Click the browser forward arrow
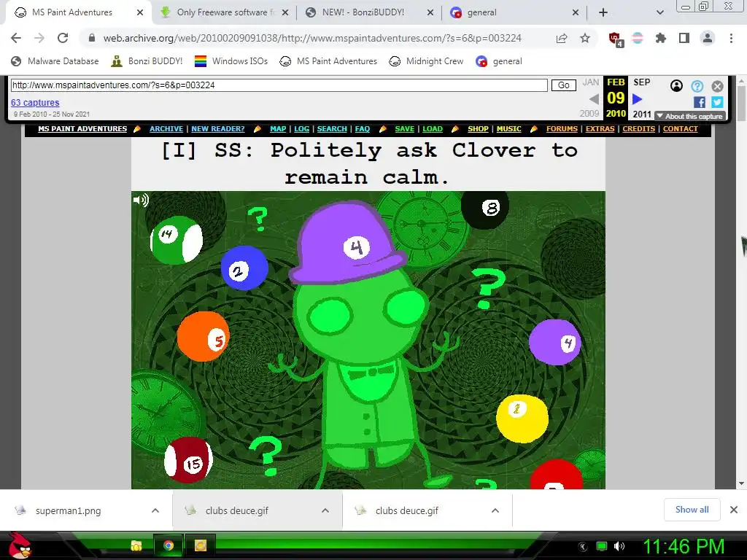 pos(39,38)
